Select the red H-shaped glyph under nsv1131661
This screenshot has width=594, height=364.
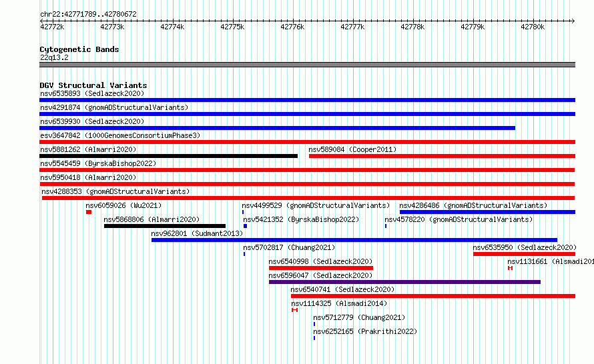pyautogui.click(x=511, y=268)
